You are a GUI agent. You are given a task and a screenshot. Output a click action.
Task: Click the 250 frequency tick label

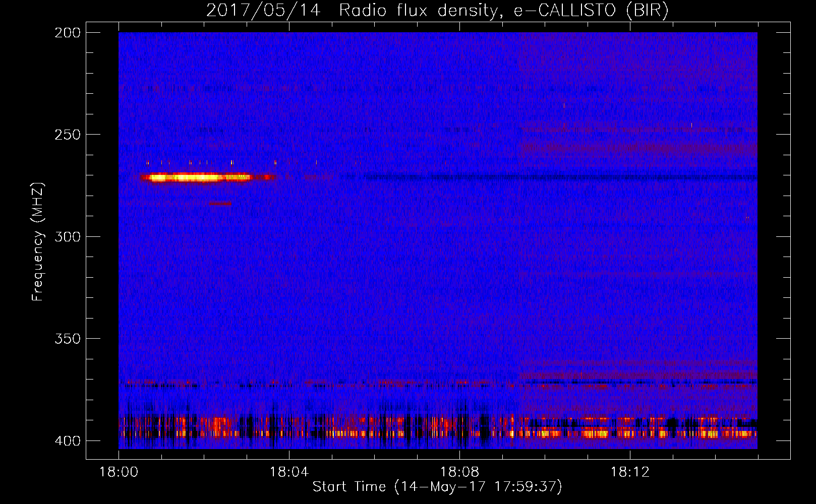point(68,135)
